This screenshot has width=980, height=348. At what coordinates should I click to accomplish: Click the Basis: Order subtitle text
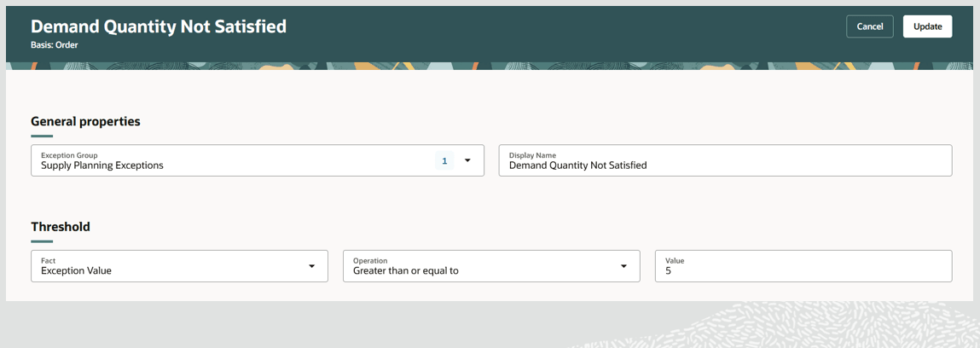click(55, 45)
